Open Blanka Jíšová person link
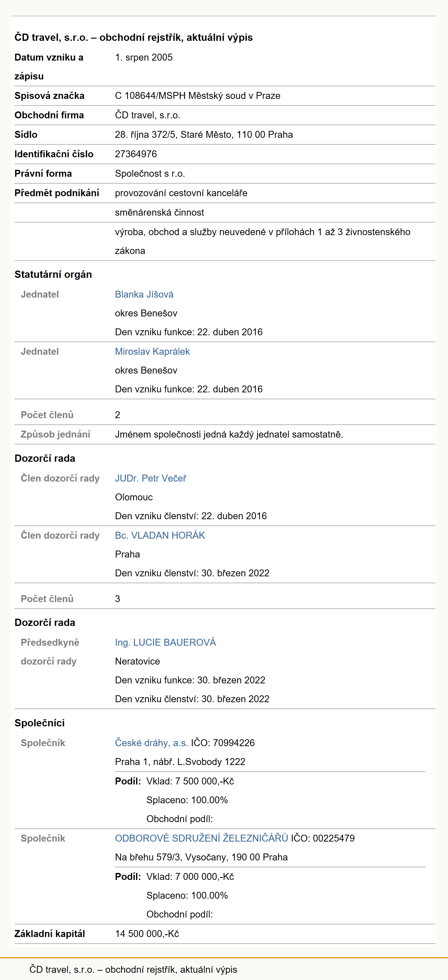This screenshot has width=448, height=980. point(144,294)
